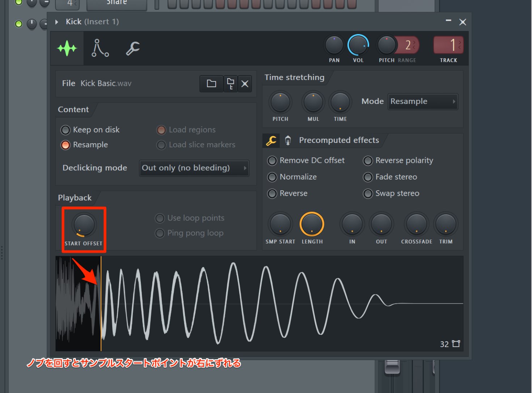Screen dimensions: 532x393
Task: Open the sample settings waveform tab
Action: point(67,48)
